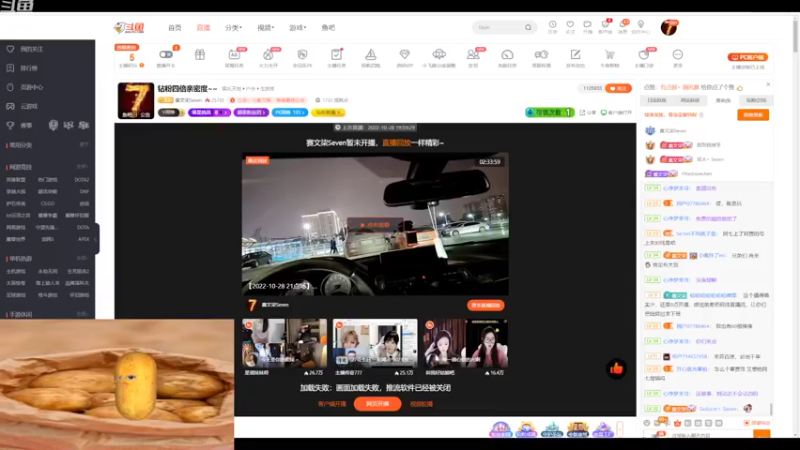Open the 鱼吧 nav item
The image size is (800, 450).
(x=328, y=28)
